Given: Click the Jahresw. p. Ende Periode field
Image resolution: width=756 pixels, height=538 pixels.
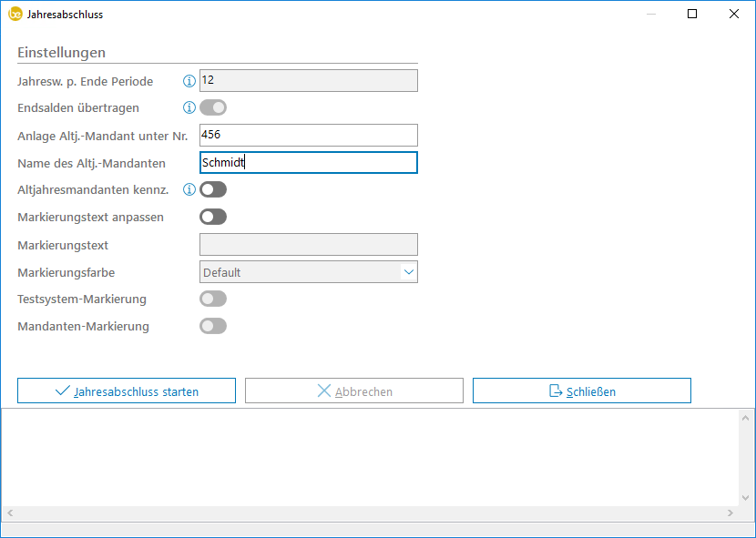Looking at the screenshot, I should pos(308,81).
